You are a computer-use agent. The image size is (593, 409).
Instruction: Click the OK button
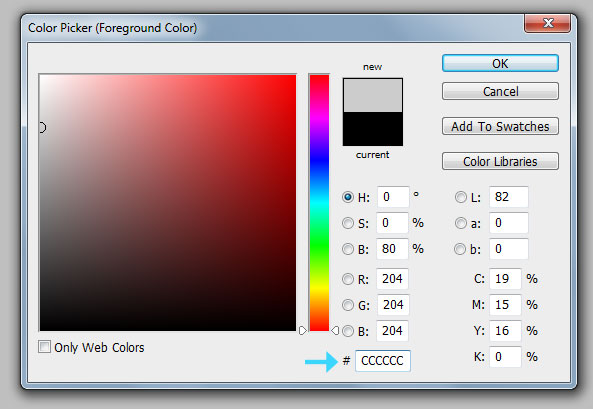tap(500, 63)
